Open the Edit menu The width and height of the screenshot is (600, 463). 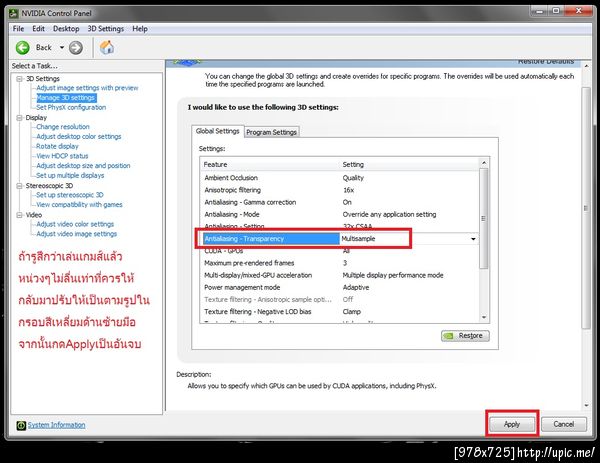click(x=38, y=29)
